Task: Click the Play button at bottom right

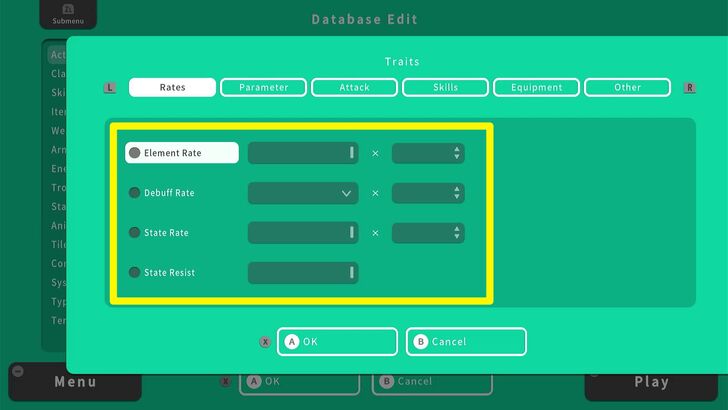Action: click(x=651, y=382)
